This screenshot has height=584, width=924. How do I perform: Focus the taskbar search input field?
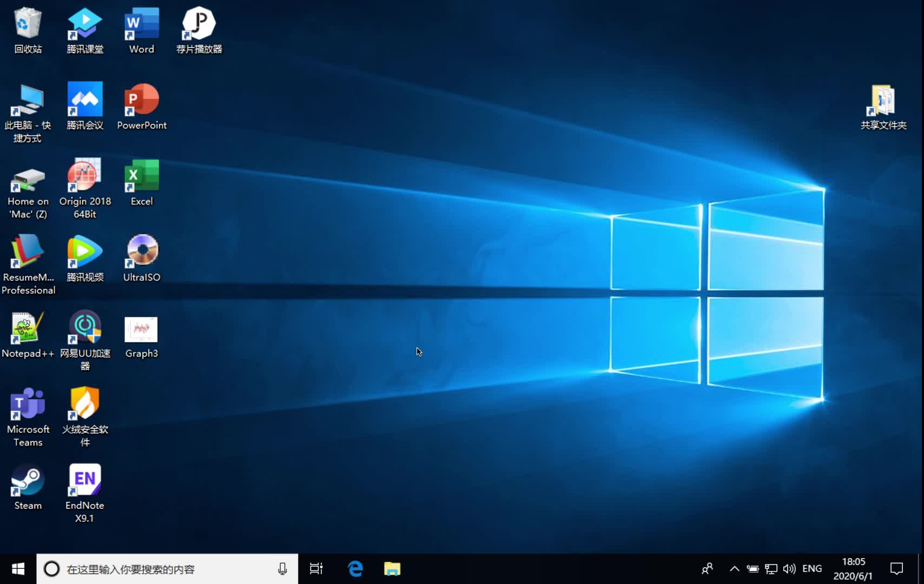[x=167, y=569]
